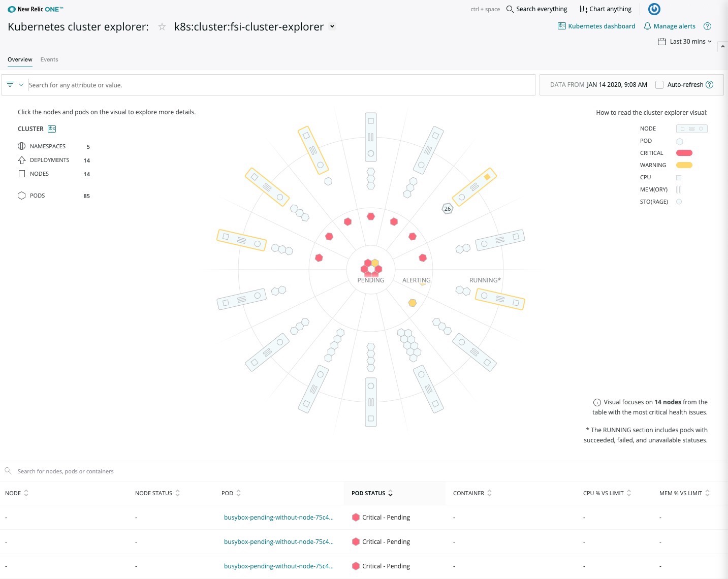Viewport: 728px width, 579px height.
Task: Open the first busybox-pending-without-node pod link
Action: [x=279, y=518]
